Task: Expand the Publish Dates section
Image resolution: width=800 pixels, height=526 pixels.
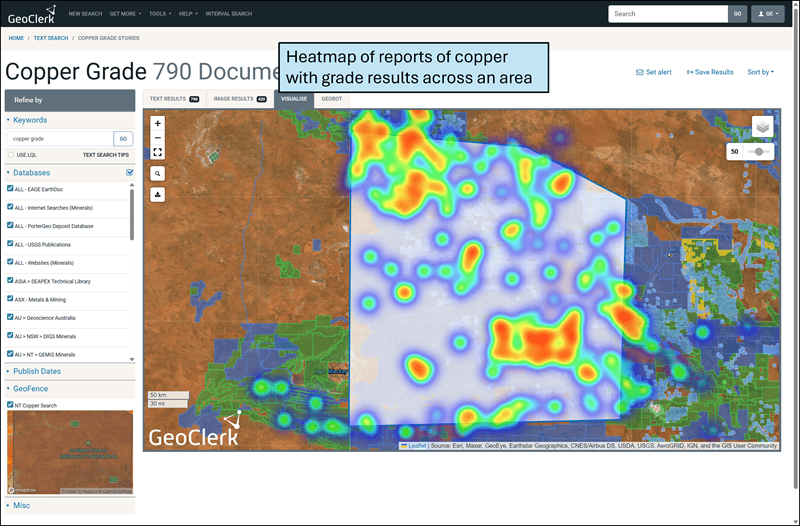Action: point(38,371)
